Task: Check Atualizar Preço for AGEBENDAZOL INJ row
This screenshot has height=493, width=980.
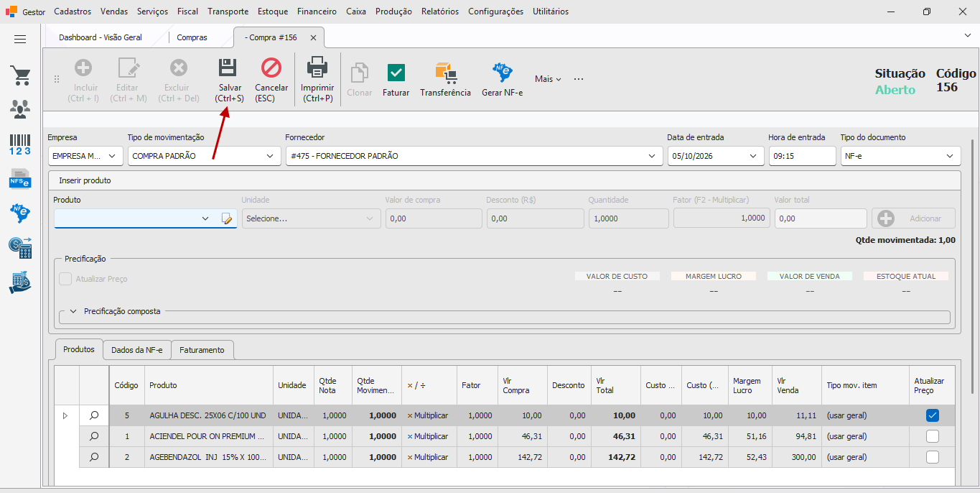Action: click(x=933, y=457)
